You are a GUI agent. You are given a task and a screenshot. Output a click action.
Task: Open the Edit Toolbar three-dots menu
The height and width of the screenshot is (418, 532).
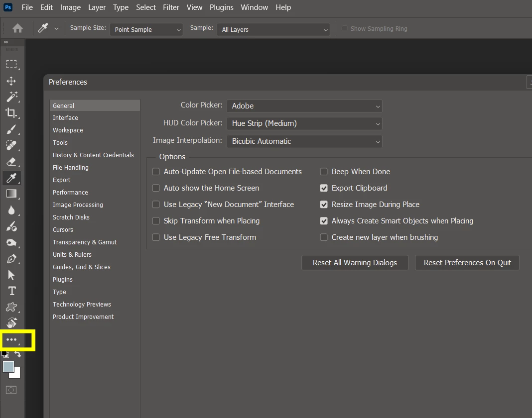11,339
